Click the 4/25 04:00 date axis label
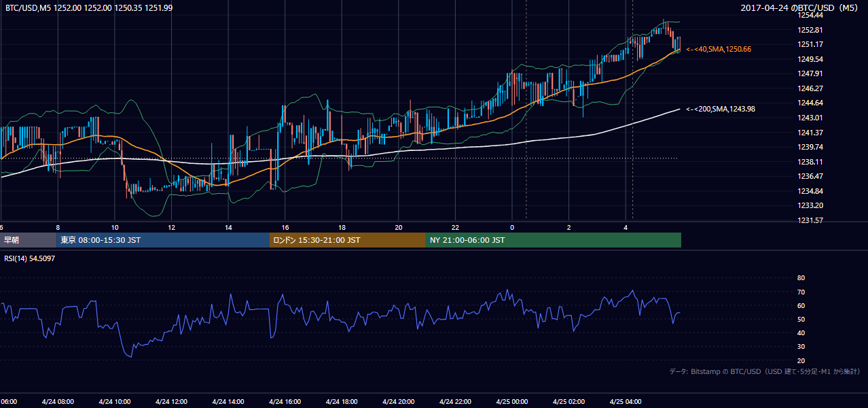 626,402
